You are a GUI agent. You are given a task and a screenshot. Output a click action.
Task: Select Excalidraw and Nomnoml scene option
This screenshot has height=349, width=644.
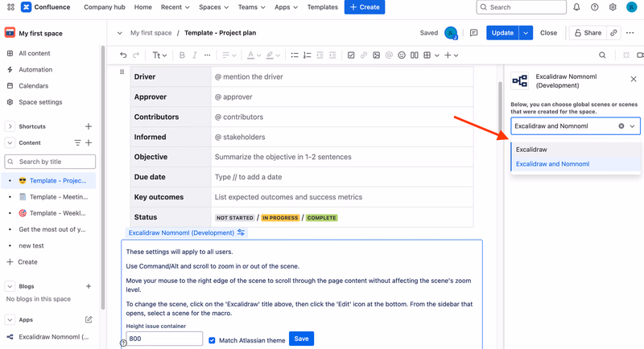pos(576,163)
